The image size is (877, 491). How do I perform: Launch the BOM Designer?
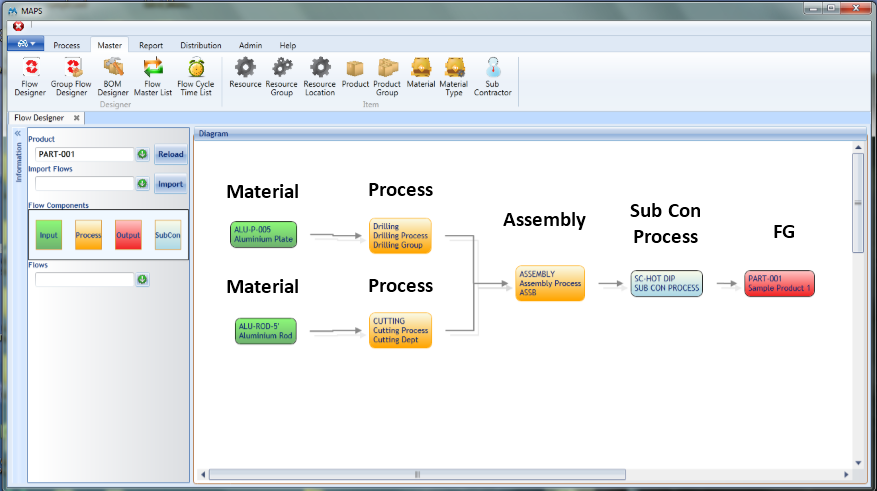[x=113, y=77]
